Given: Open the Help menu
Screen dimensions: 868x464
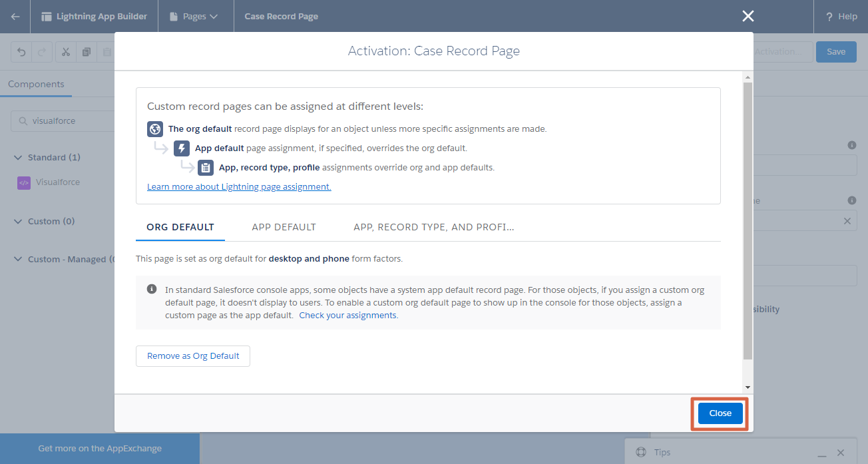Looking at the screenshot, I should click(841, 17).
